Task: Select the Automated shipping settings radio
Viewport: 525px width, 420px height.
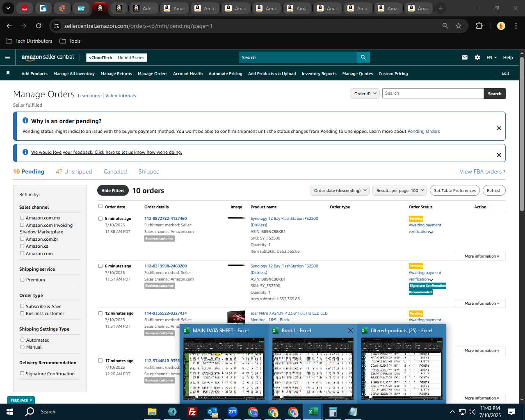Action: [22, 340]
